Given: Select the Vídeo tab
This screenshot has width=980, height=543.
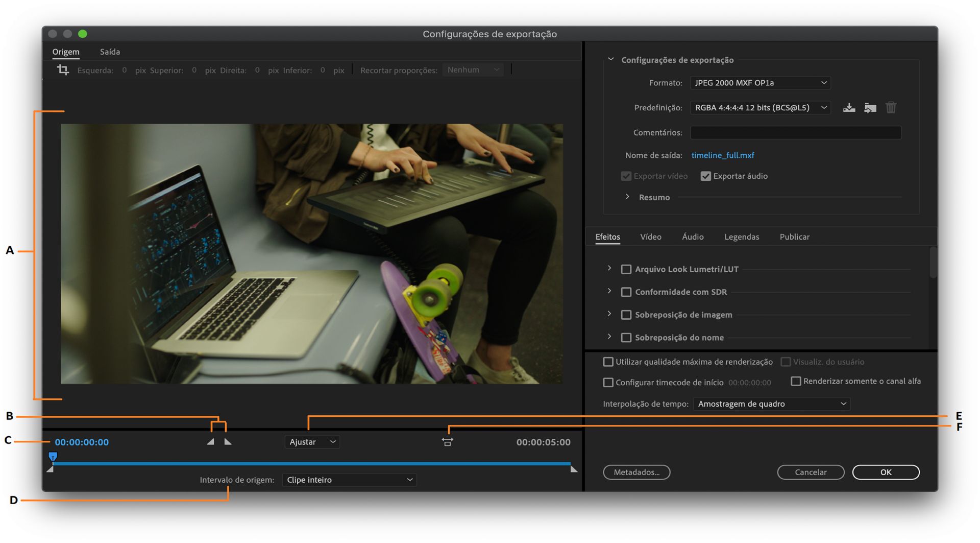Looking at the screenshot, I should click(650, 237).
